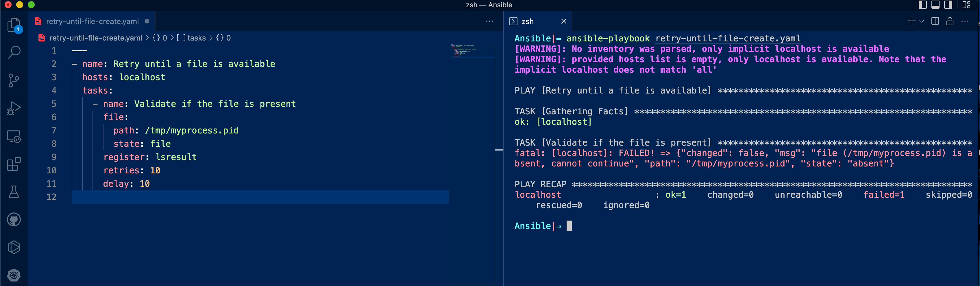This screenshot has height=286, width=980.
Task: Split the terminal editor
Action: (x=935, y=21)
